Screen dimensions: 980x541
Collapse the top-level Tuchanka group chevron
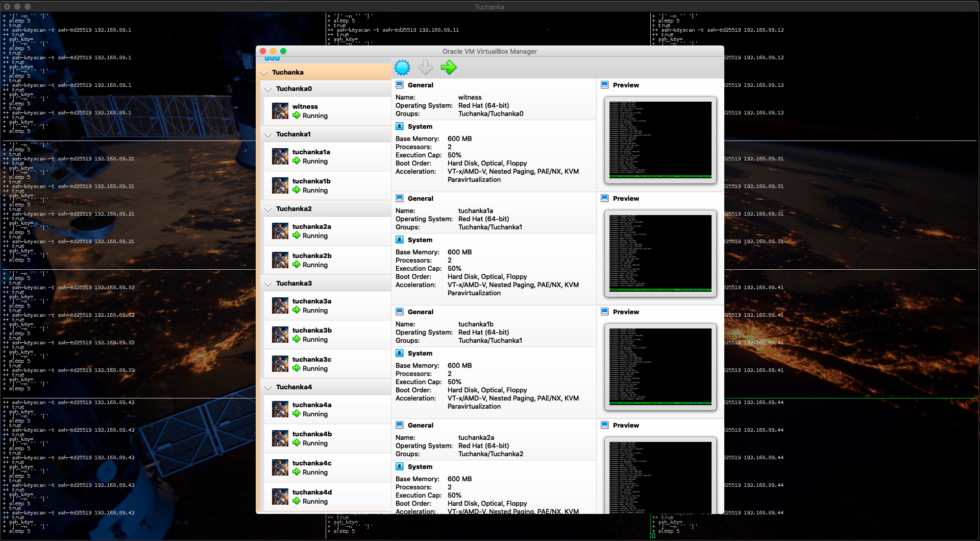click(264, 73)
